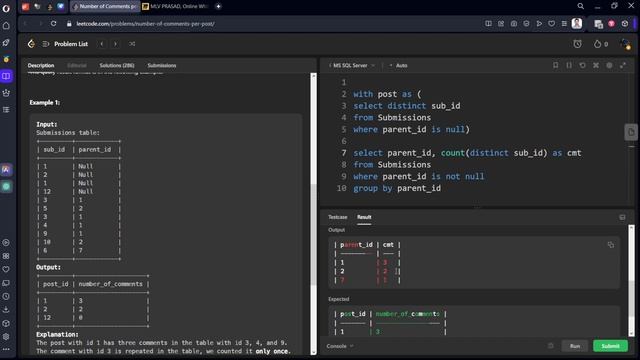Open a new browser tab
The width and height of the screenshot is (640, 360).
(x=218, y=7)
